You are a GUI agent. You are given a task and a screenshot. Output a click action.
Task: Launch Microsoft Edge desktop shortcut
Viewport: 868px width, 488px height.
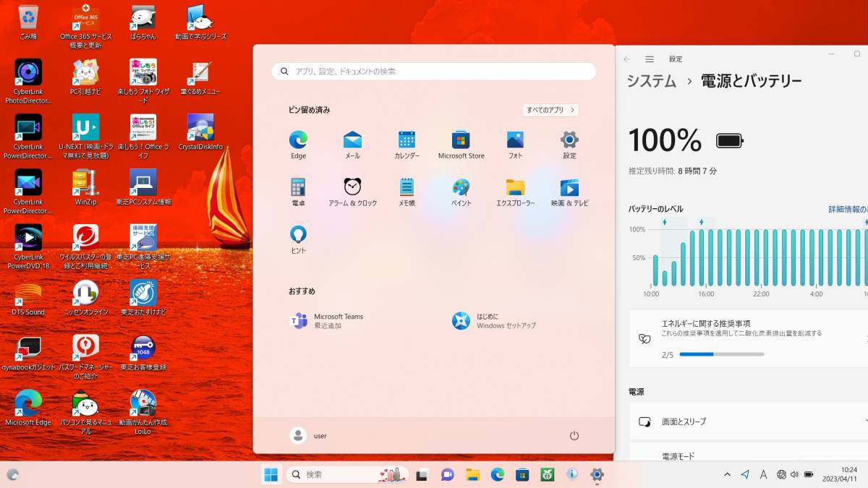point(27,407)
